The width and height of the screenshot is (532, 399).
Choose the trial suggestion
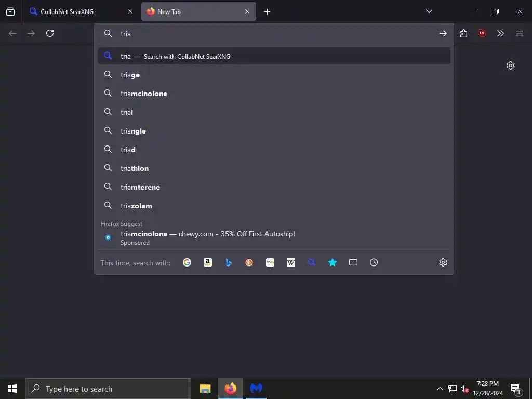pyautogui.click(x=274, y=112)
